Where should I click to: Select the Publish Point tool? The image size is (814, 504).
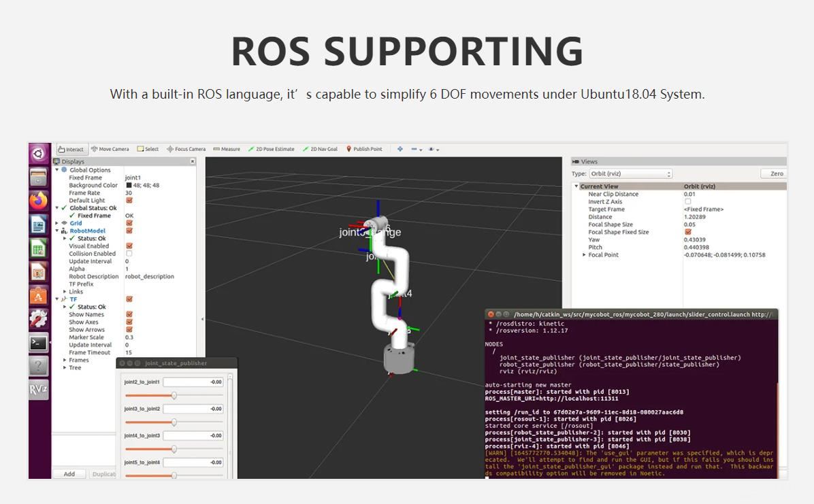[364, 149]
